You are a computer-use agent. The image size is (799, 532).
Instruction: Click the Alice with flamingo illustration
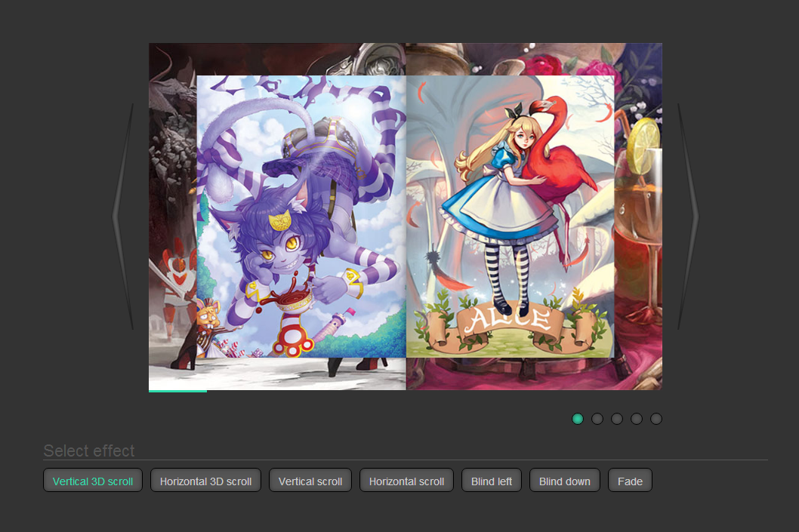(510, 217)
